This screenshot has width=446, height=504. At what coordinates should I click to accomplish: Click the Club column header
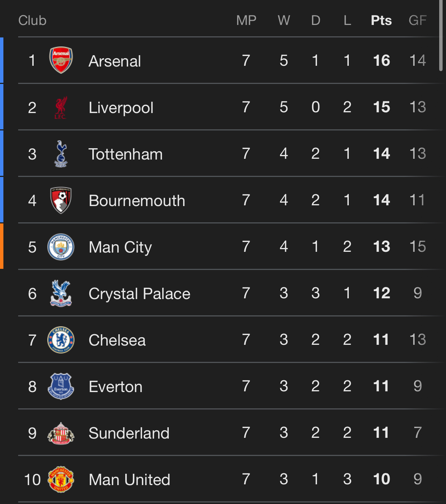[x=33, y=20]
